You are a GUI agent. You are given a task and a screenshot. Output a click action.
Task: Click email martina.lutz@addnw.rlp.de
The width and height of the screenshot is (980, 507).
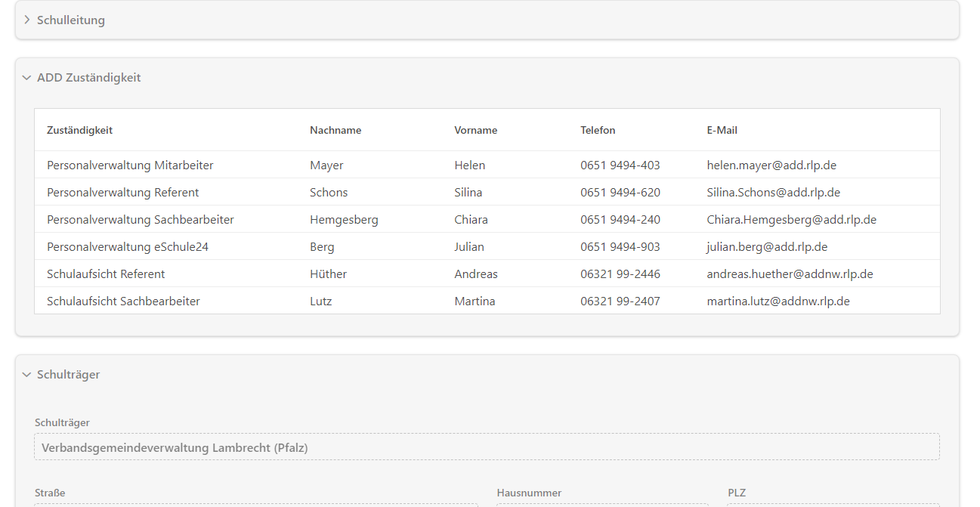tap(778, 301)
